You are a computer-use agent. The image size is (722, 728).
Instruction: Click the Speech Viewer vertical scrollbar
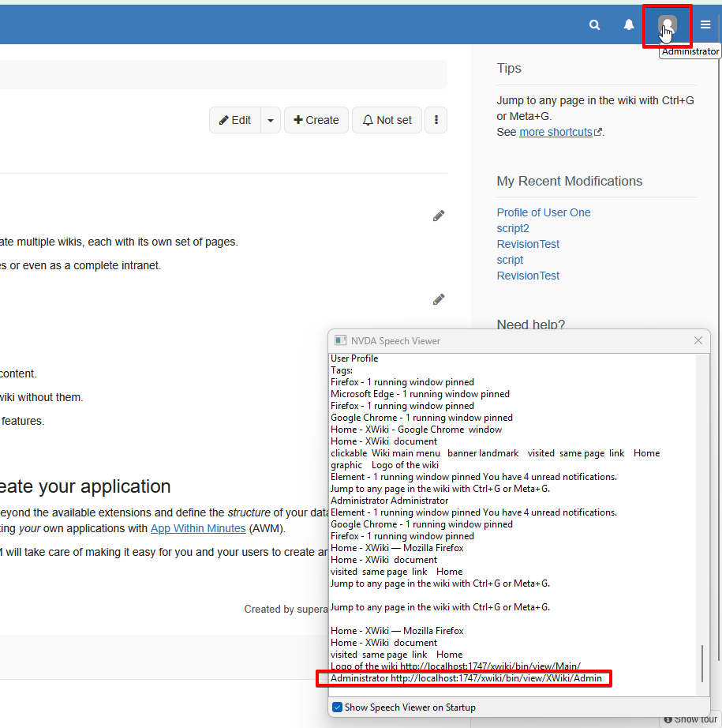point(701,663)
